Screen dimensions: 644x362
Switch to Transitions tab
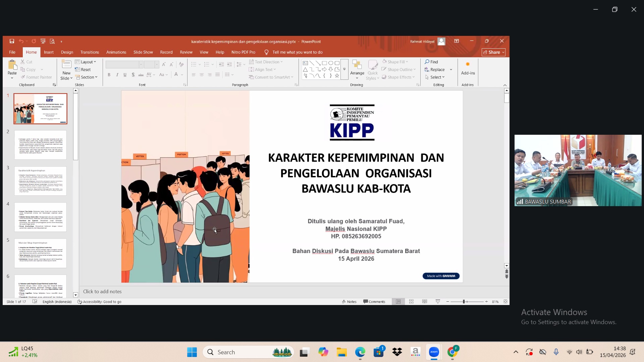coord(90,52)
